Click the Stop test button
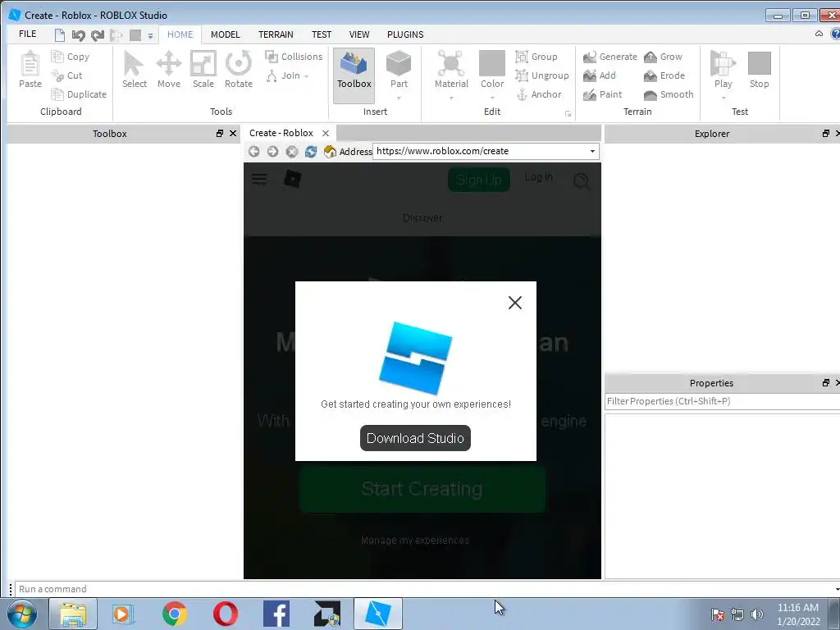 pos(759,70)
